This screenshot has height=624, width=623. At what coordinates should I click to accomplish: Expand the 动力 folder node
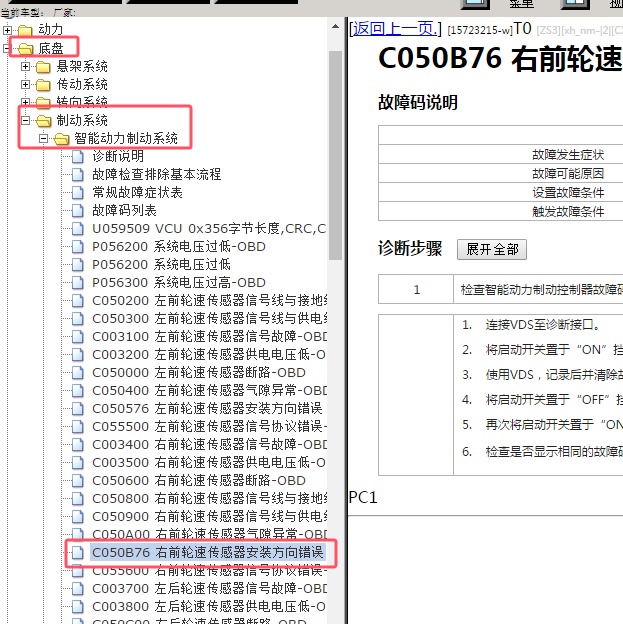click(8, 30)
